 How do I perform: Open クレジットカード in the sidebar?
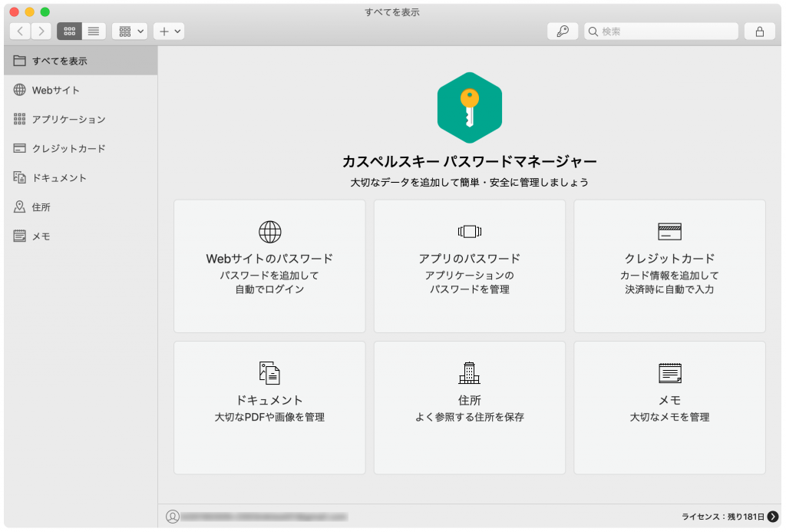pos(81,148)
